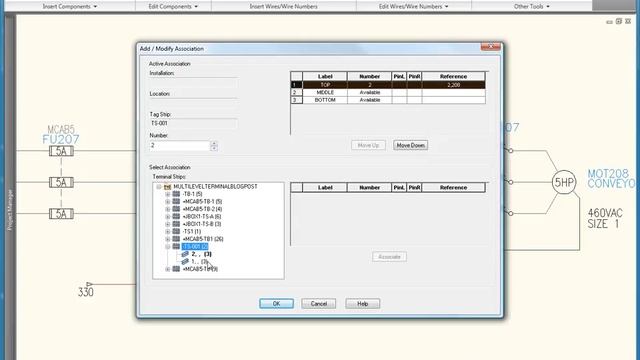Select terminal icon for 1,, (3) entry
640x360 pixels.
click(185, 261)
